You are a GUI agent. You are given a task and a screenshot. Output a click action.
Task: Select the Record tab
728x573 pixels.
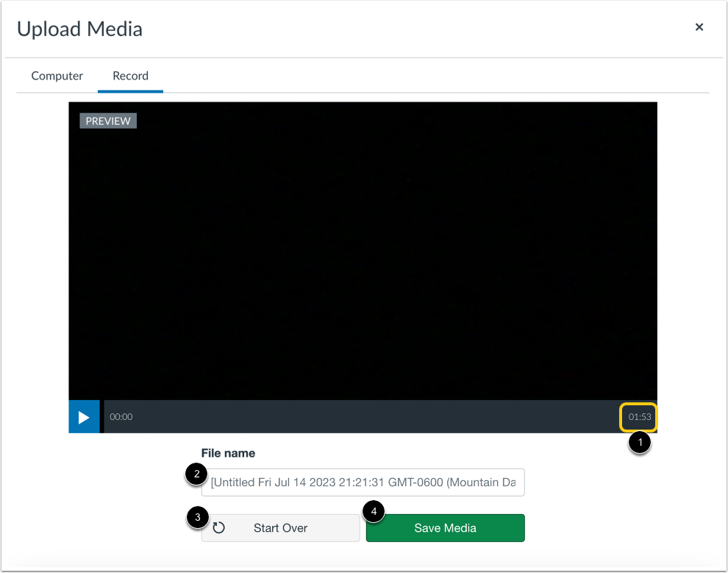coord(130,76)
